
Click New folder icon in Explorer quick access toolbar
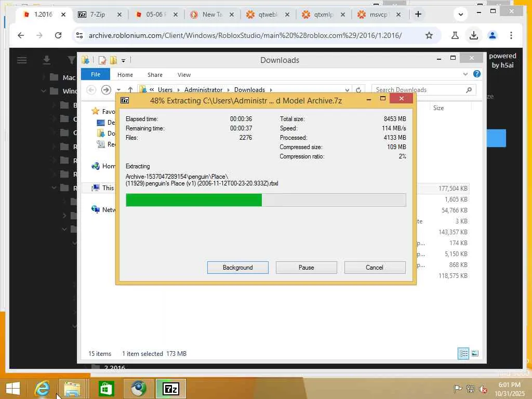[113, 60]
